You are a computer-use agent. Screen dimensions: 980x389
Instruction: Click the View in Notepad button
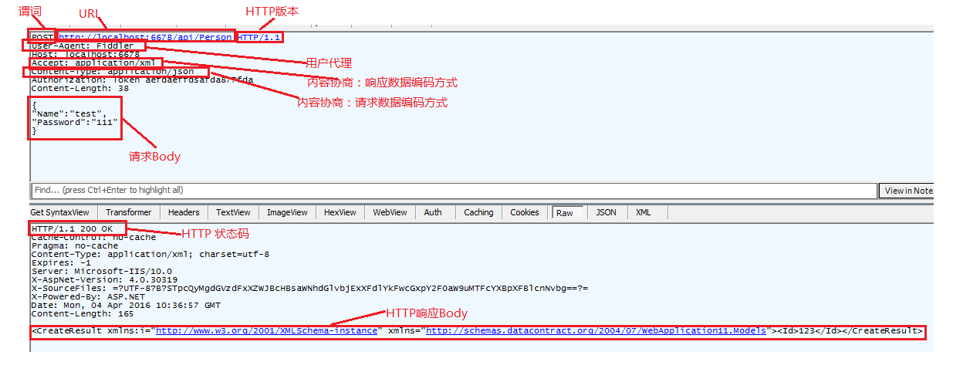906,191
